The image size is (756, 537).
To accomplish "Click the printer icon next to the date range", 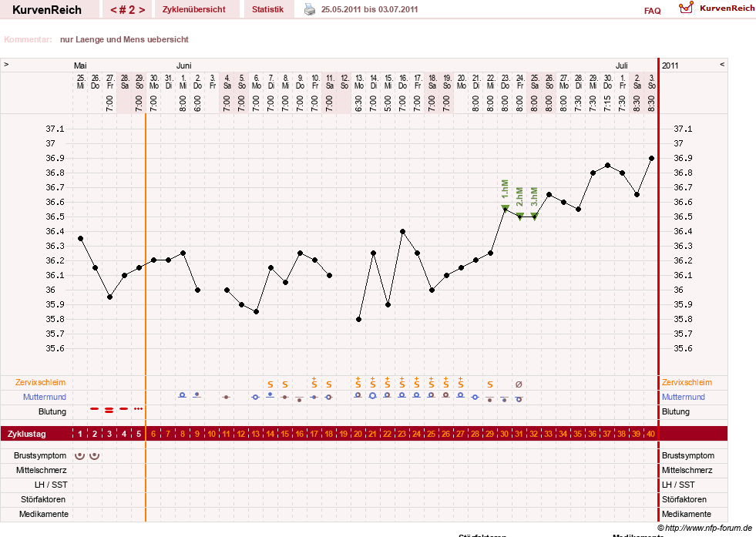I will click(x=310, y=9).
